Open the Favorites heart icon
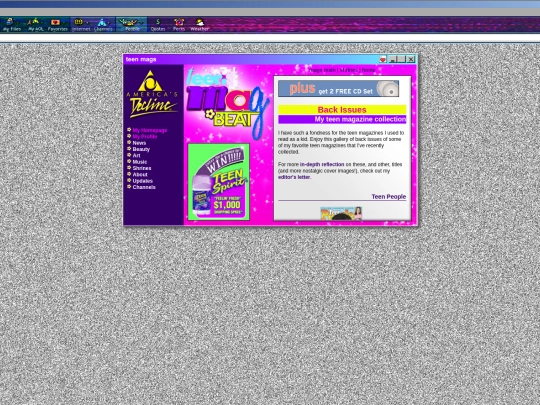Image resolution: width=540 pixels, height=405 pixels. coord(55,22)
